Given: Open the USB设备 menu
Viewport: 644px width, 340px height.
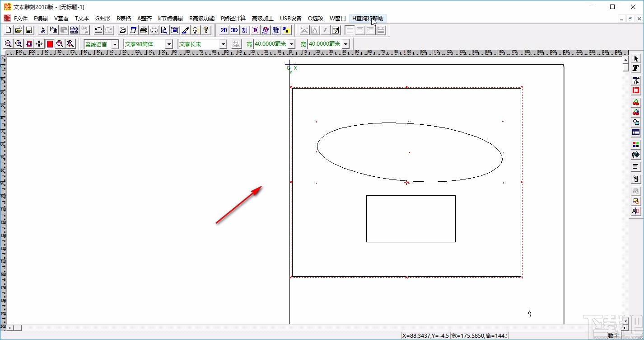Looking at the screenshot, I should click(291, 19).
